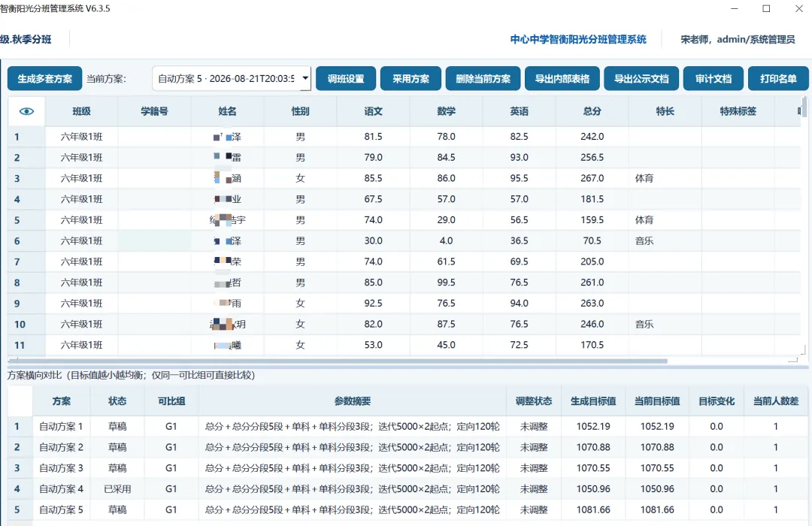Click the 参数摘要 column header
The image size is (812, 526).
coord(353,401)
